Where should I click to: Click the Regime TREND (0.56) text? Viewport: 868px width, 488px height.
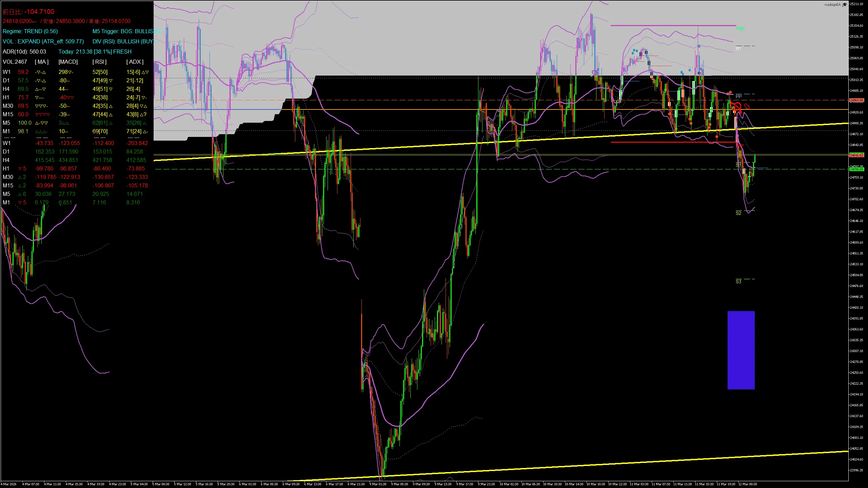pos(30,31)
